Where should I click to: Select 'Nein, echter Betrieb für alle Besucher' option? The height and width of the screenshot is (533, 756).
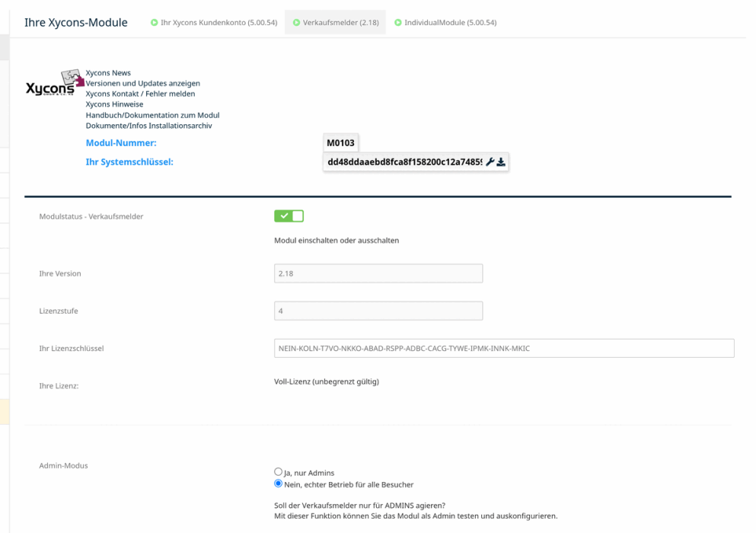278,484
